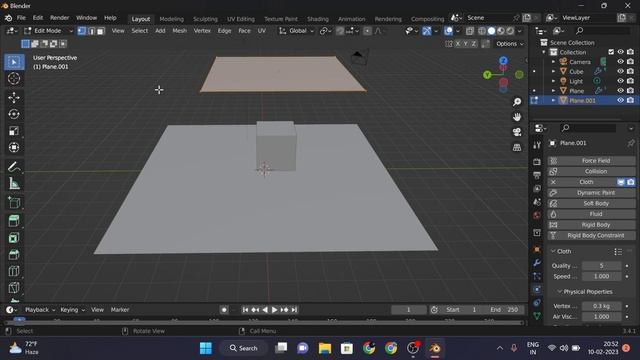640x360 pixels.
Task: Select the Cursor tool
Action: (x=14, y=79)
